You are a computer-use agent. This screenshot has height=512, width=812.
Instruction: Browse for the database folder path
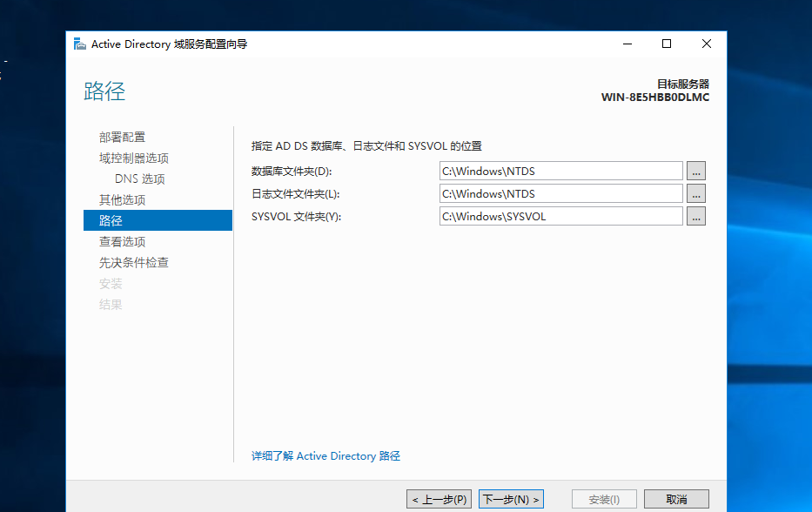tap(696, 171)
